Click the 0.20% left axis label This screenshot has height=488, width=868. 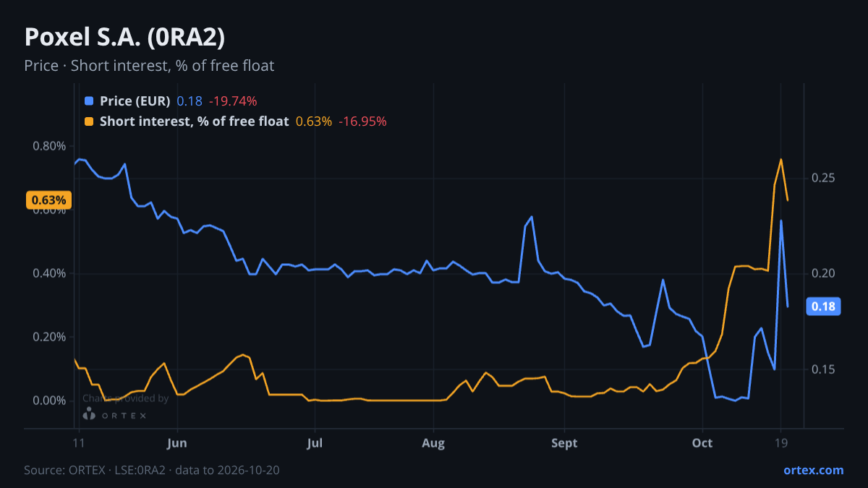(49, 337)
